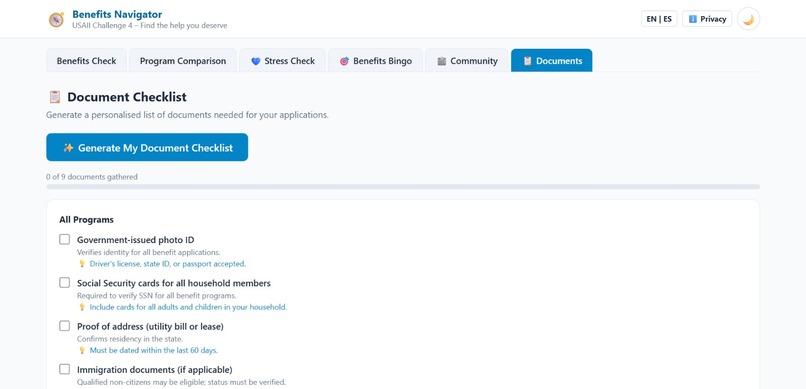Click the documents gathered progress bar
The height and width of the screenshot is (389, 806).
[x=403, y=187]
